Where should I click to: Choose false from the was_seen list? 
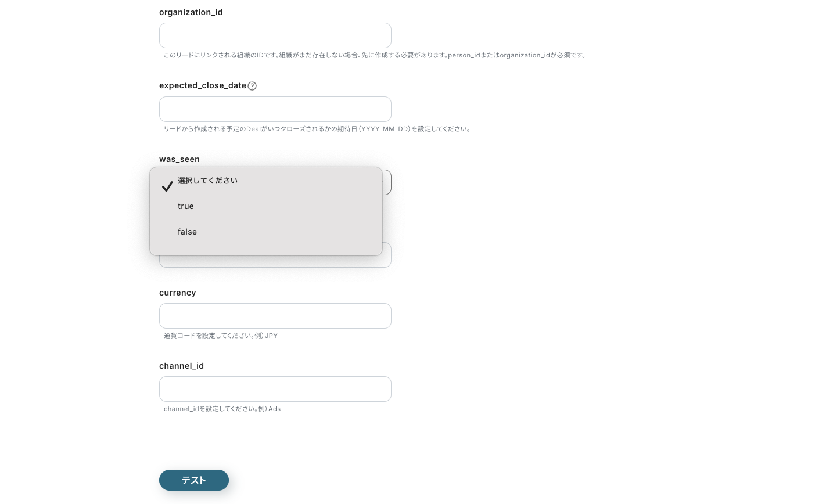(x=187, y=232)
